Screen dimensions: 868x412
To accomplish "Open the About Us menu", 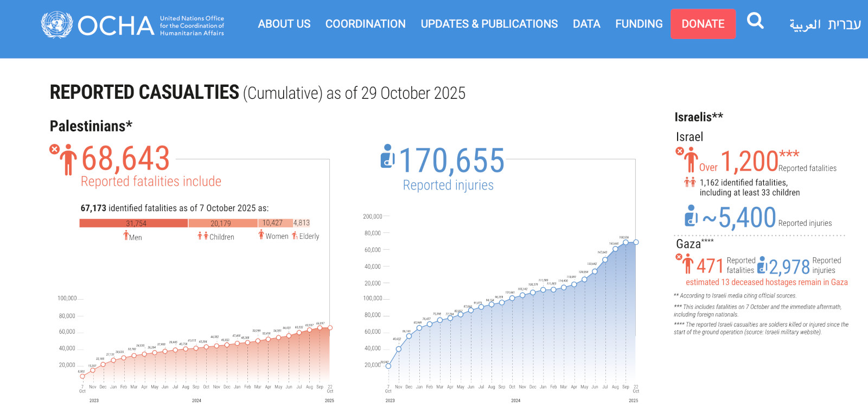I will point(284,24).
